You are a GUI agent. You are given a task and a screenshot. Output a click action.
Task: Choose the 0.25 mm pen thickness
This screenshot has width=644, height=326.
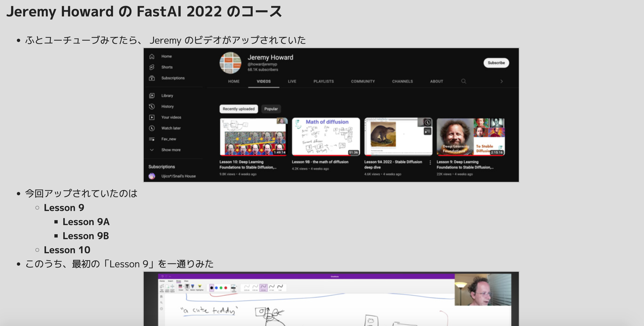point(247,288)
